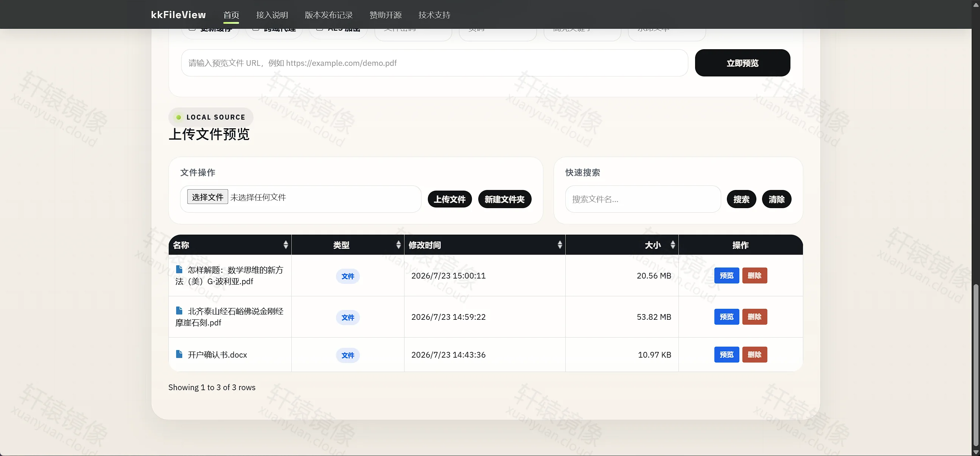The height and width of the screenshot is (456, 980).
Task: Click file icon of 开户确认书.docx row
Action: [x=179, y=354]
